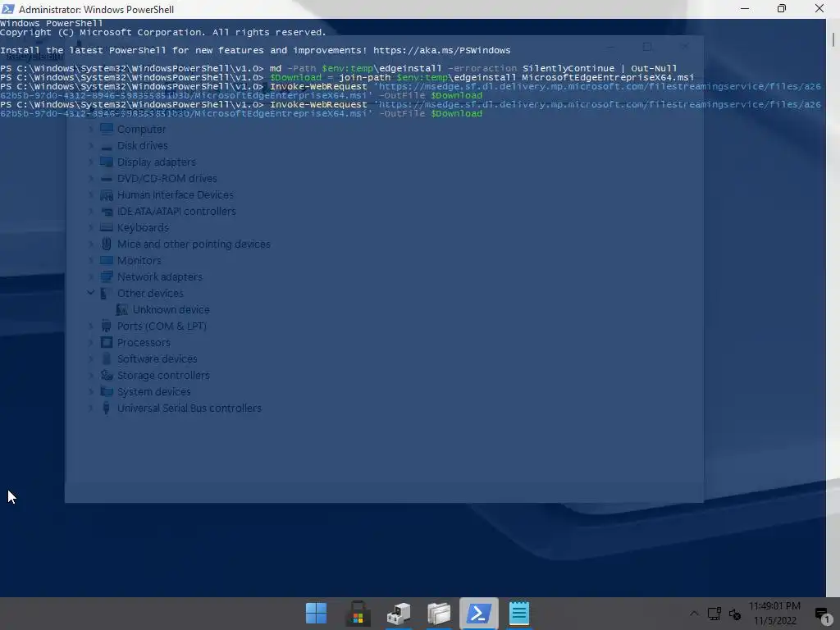The height and width of the screenshot is (630, 840).
Task: Select the Processors category icon
Action: click(x=107, y=342)
